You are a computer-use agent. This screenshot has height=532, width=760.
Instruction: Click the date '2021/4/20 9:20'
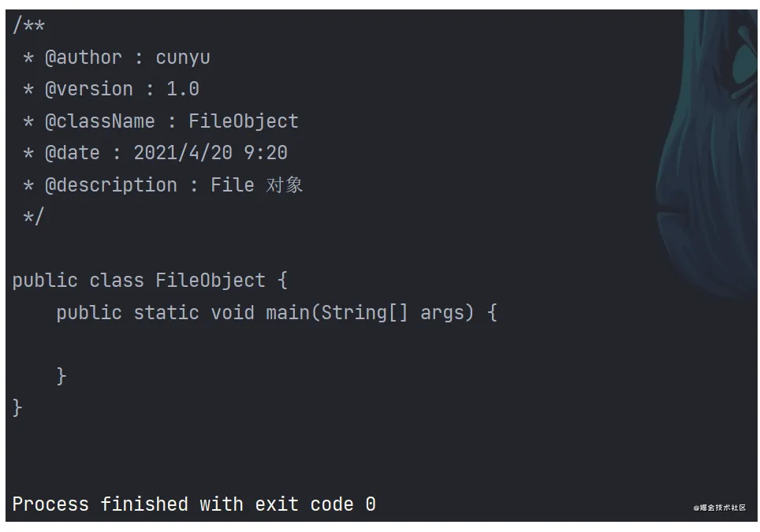point(210,153)
